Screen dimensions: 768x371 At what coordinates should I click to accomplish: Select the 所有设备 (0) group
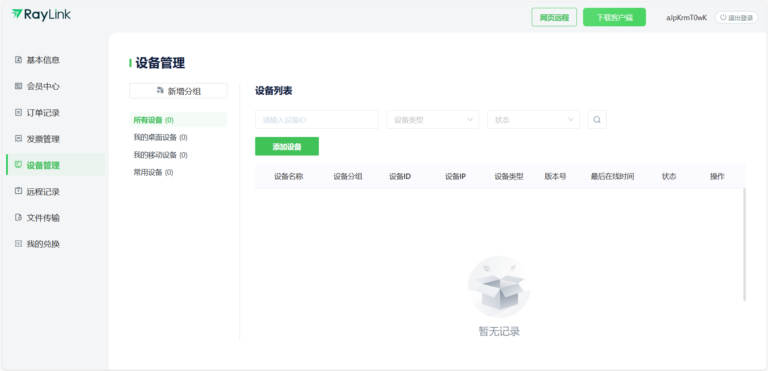point(178,120)
